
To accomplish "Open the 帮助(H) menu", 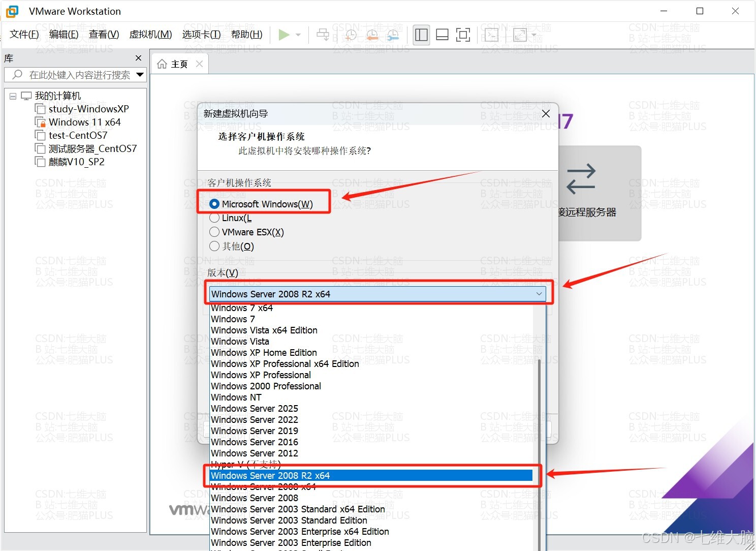I will click(x=246, y=35).
